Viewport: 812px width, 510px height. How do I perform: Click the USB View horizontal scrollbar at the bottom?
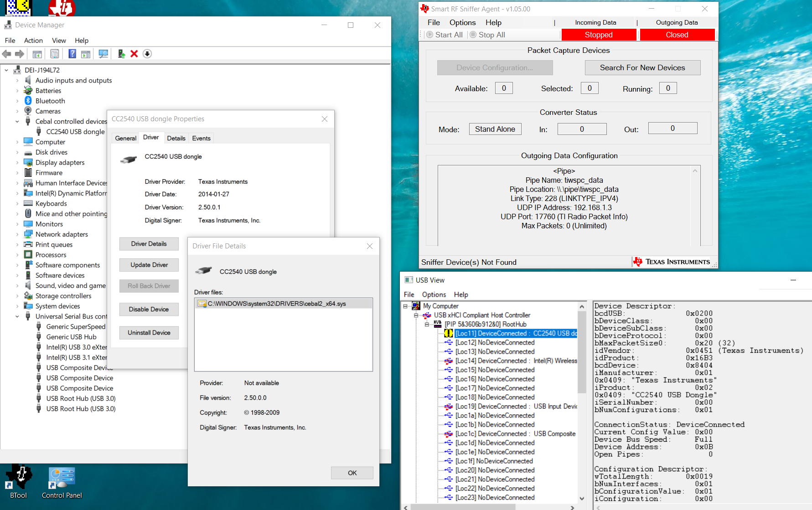click(463, 507)
